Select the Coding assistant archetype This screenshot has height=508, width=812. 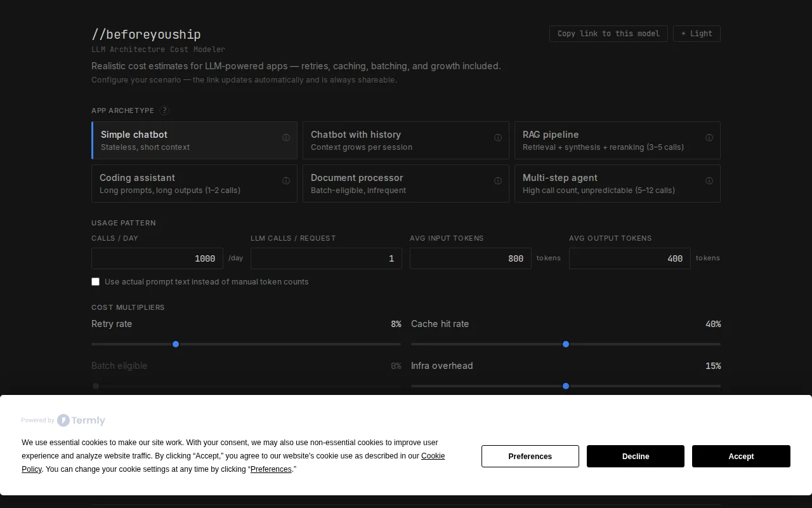(x=194, y=184)
